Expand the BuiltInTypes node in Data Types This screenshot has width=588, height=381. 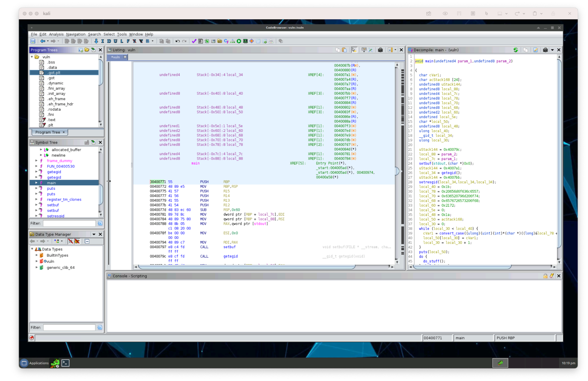(x=37, y=255)
